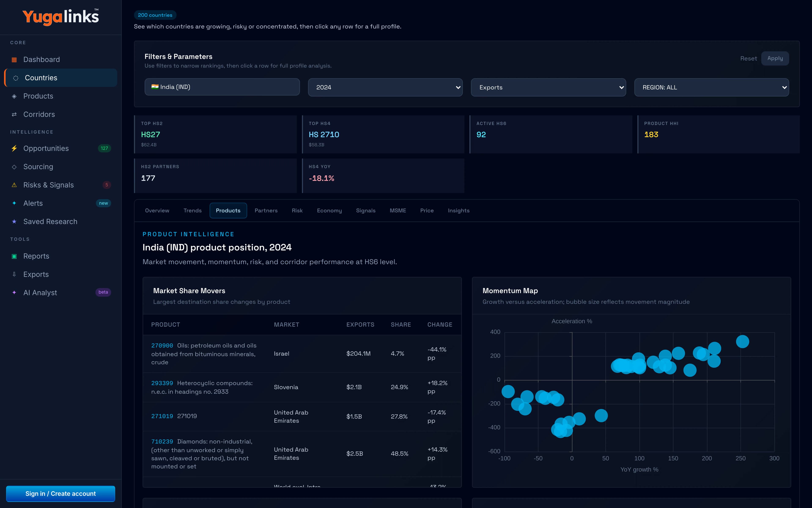Expand the REGION: ALL dropdown
The height and width of the screenshot is (508, 812).
[x=711, y=87]
